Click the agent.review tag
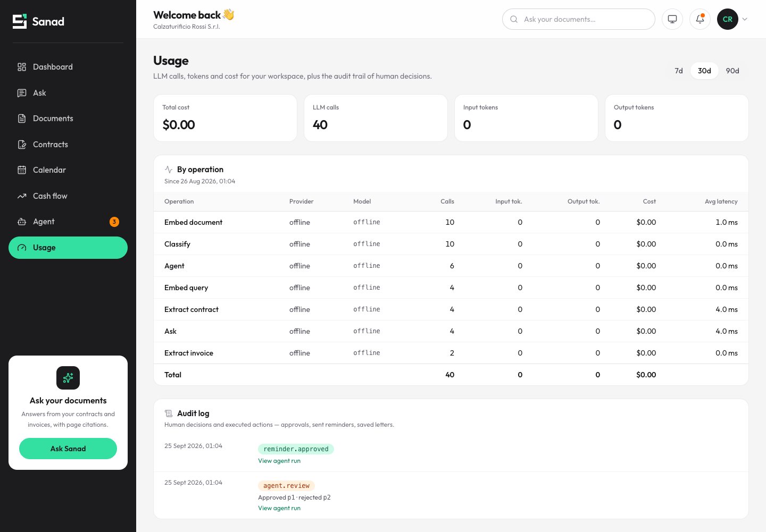 286,486
